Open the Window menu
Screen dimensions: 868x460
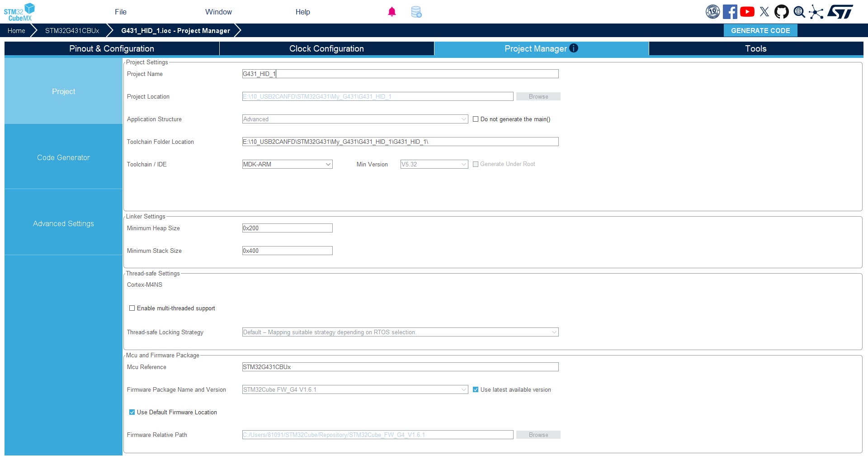pos(218,12)
